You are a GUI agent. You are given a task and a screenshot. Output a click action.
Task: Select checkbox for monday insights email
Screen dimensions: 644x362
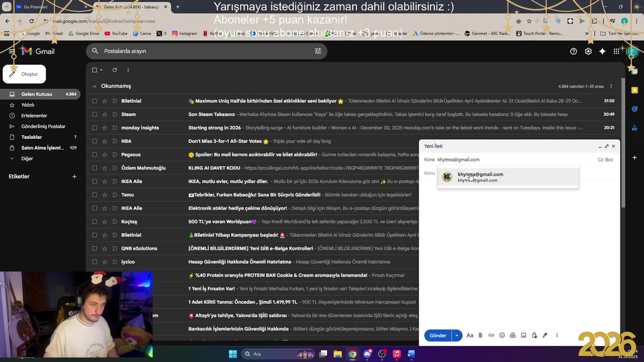[95, 128]
